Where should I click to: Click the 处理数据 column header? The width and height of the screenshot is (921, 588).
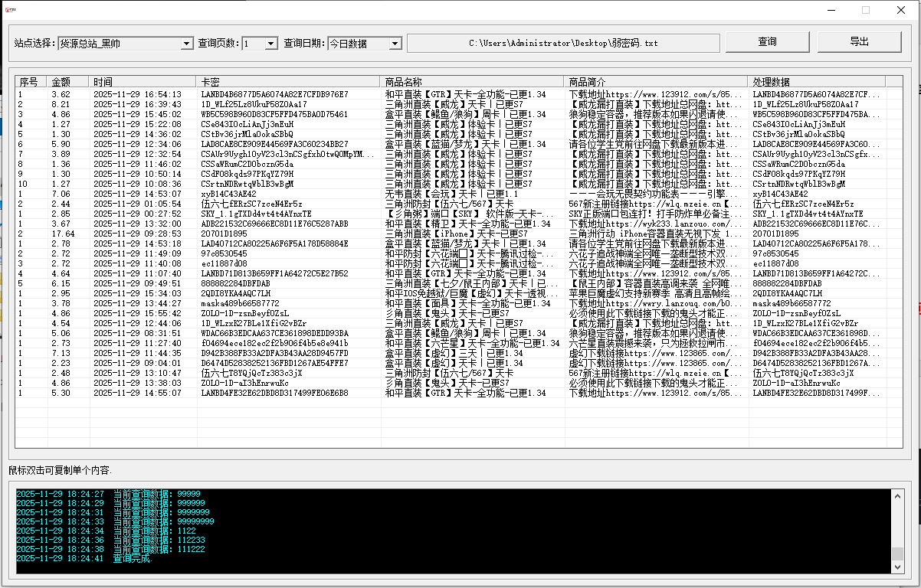(816, 81)
